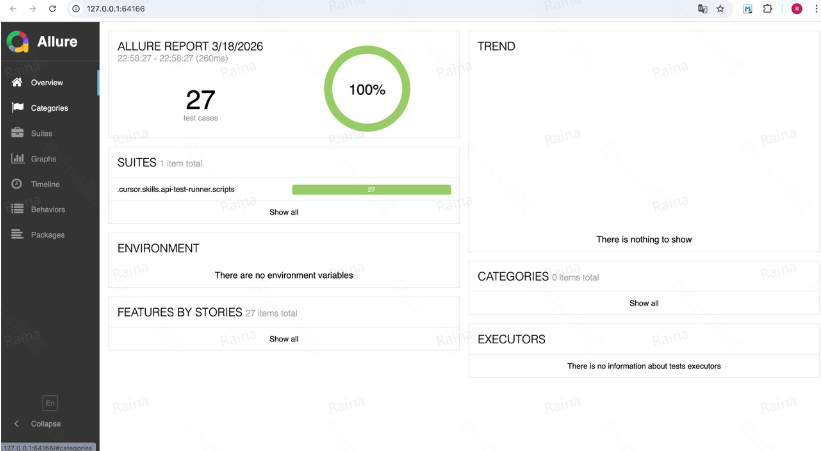The height and width of the screenshot is (451, 821).
Task: Click the M extension icon
Action: [748, 9]
